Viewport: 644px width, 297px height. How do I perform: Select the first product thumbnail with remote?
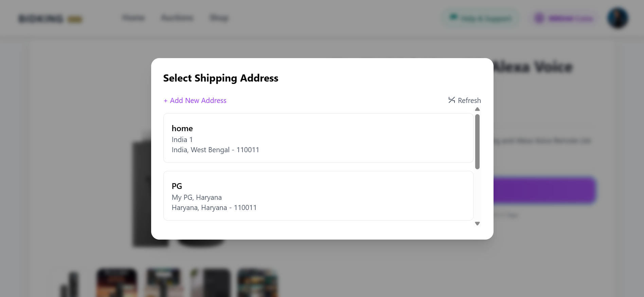click(x=70, y=284)
